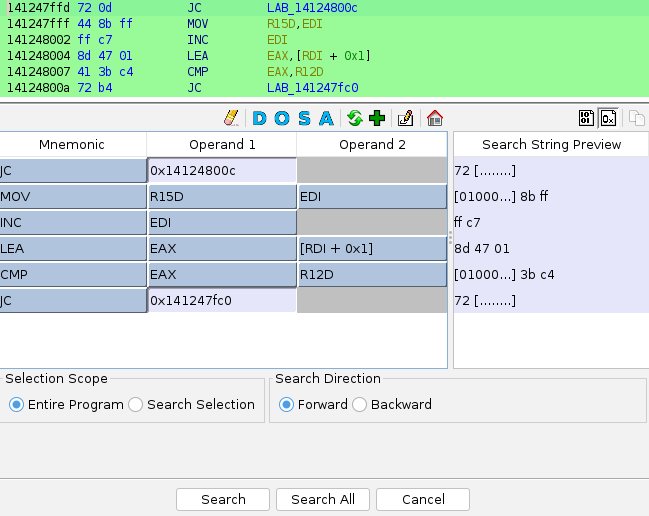Toggle the S mask scalars icon
The height and width of the screenshot is (516, 649).
[304, 118]
